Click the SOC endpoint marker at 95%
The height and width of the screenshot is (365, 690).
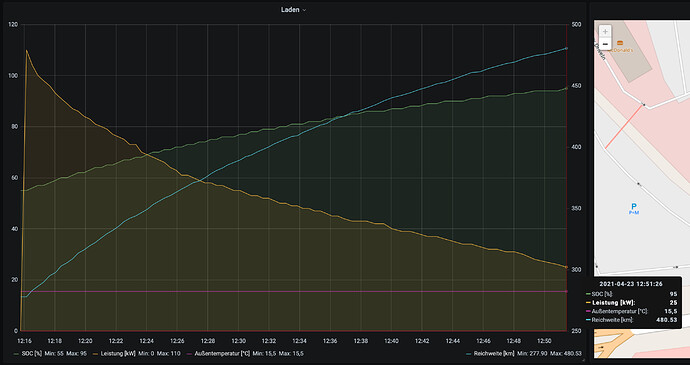point(566,88)
